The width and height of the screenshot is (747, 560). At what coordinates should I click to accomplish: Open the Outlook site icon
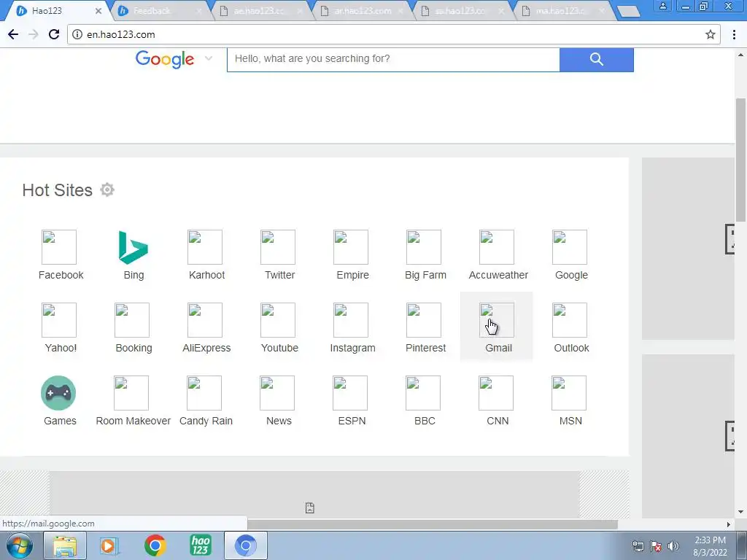(570, 320)
